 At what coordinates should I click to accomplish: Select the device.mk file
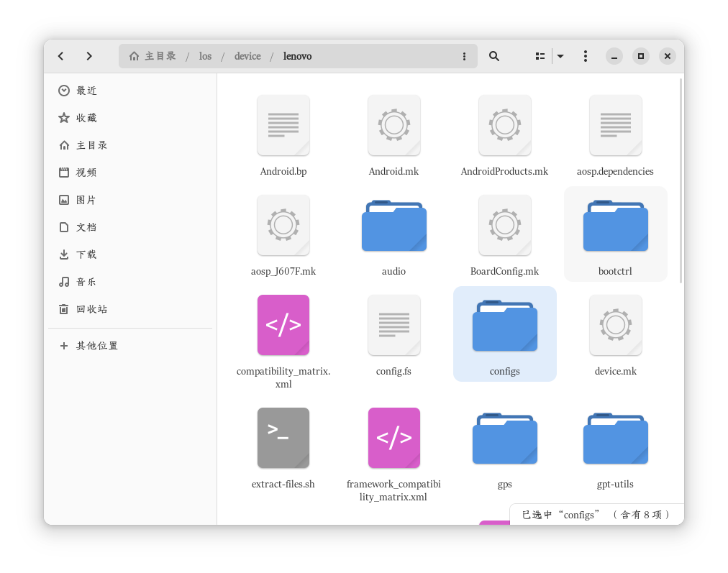click(x=615, y=336)
